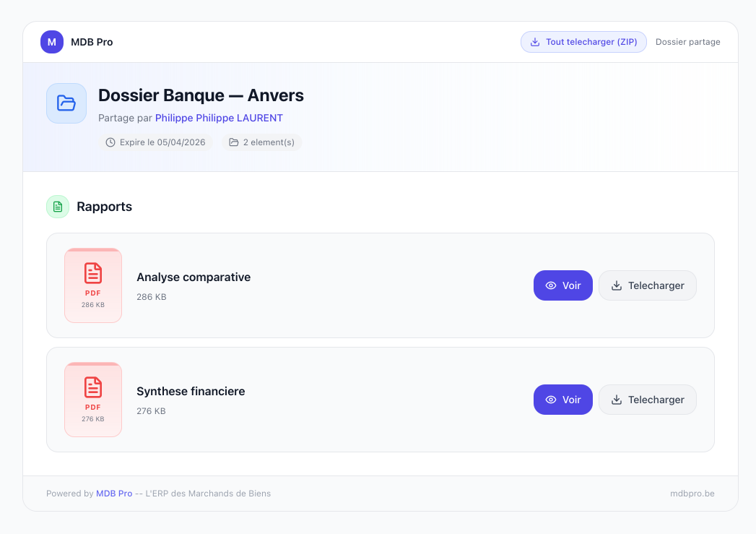Click the circular M avatar for MDB Pro
756x534 pixels.
click(51, 42)
